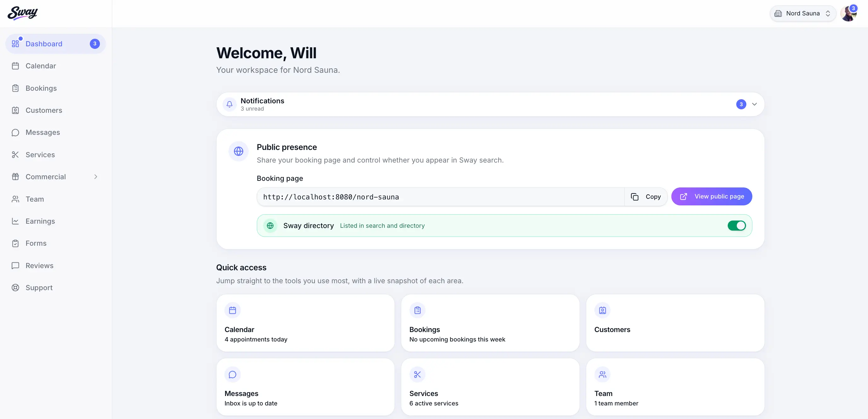Viewport: 868px width, 419px height.
Task: Toggle off the Sway directory listing switch
Action: click(x=737, y=226)
